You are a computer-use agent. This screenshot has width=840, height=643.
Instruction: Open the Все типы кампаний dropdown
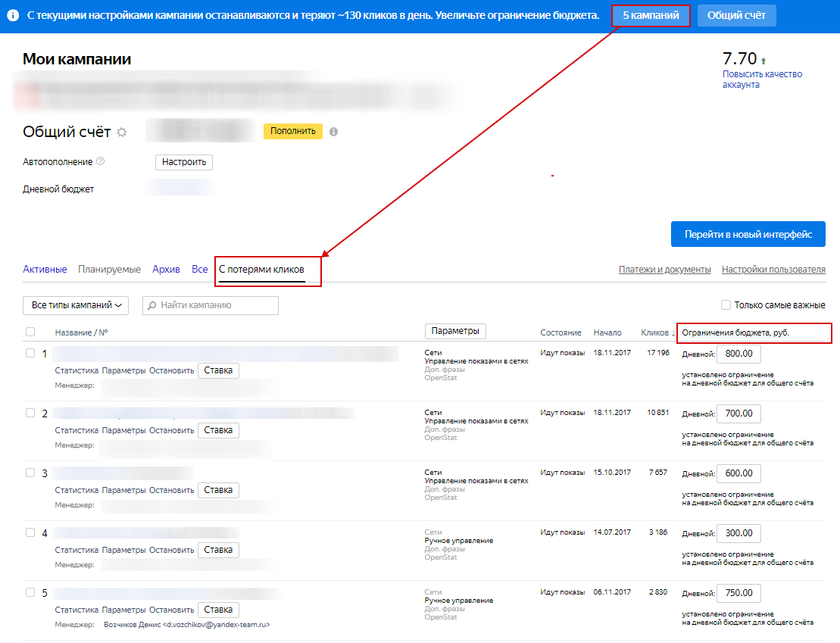click(x=76, y=305)
